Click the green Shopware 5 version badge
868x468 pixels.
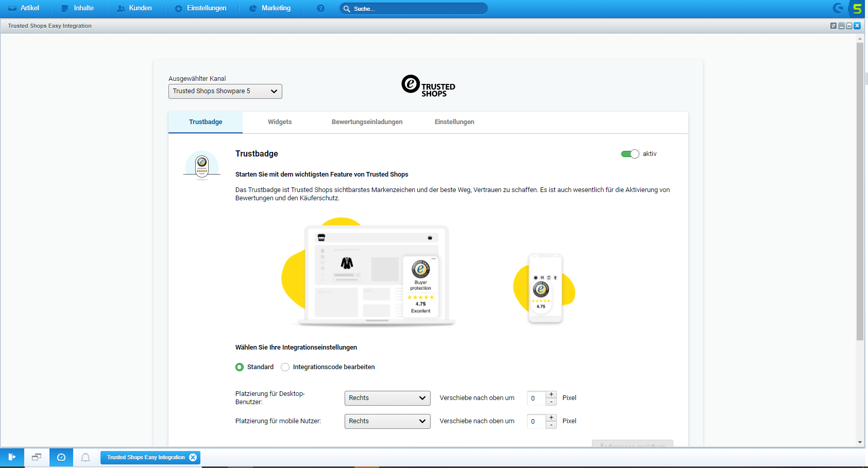tap(857, 9)
